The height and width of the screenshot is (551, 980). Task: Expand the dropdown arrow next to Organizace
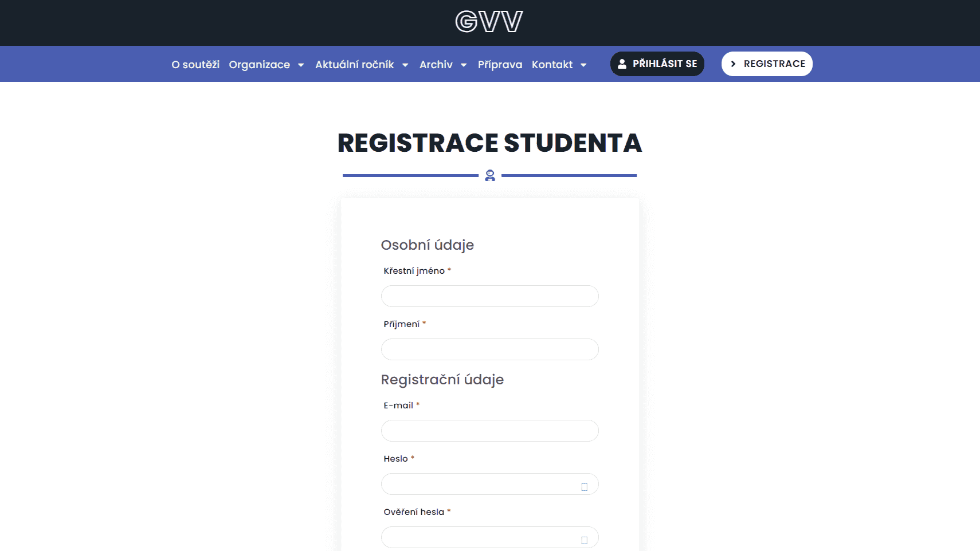tap(301, 65)
